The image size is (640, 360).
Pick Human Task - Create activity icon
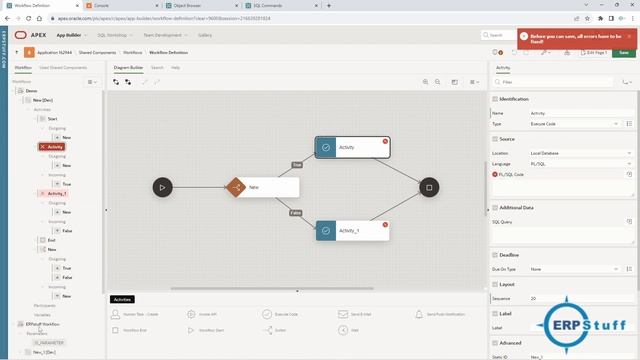[x=116, y=314]
